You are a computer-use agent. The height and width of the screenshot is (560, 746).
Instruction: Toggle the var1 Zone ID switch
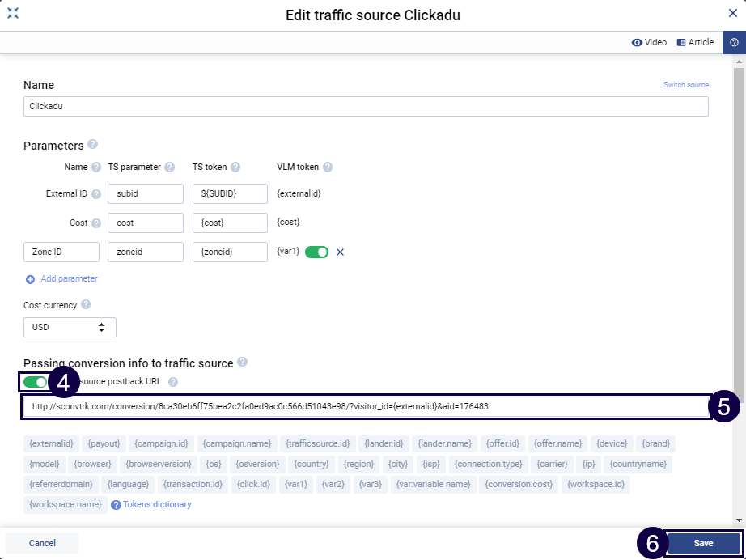click(316, 252)
